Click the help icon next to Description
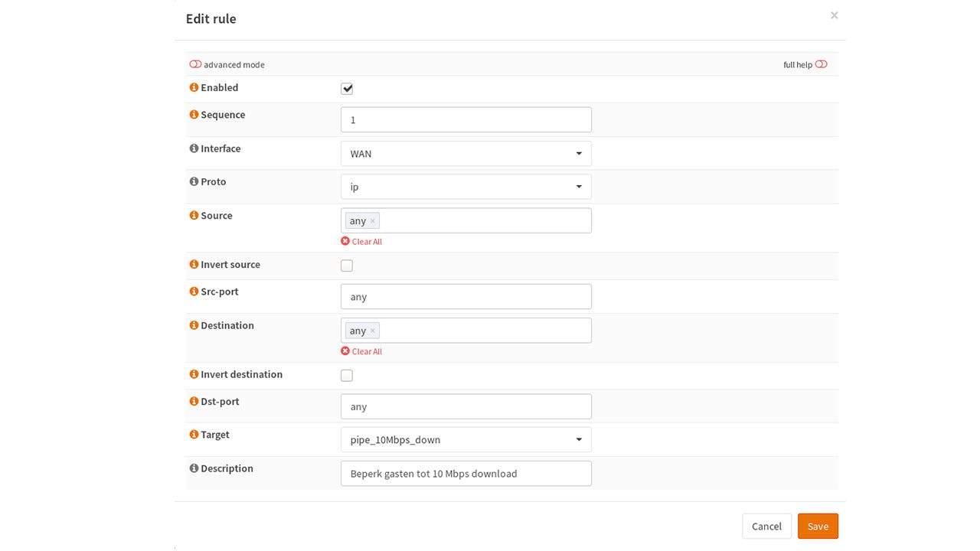Image resolution: width=980 pixels, height=551 pixels. click(194, 468)
